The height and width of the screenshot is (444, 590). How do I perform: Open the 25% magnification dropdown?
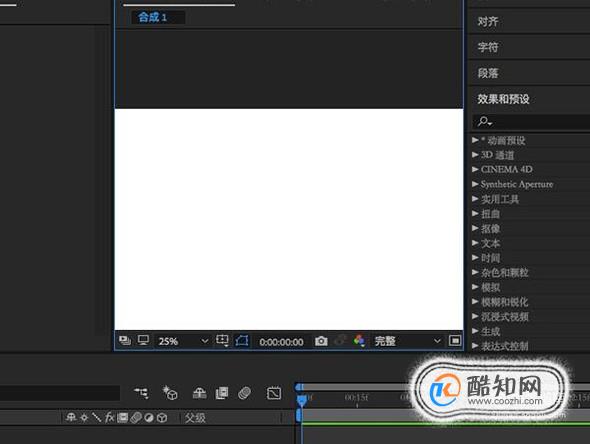(x=183, y=341)
